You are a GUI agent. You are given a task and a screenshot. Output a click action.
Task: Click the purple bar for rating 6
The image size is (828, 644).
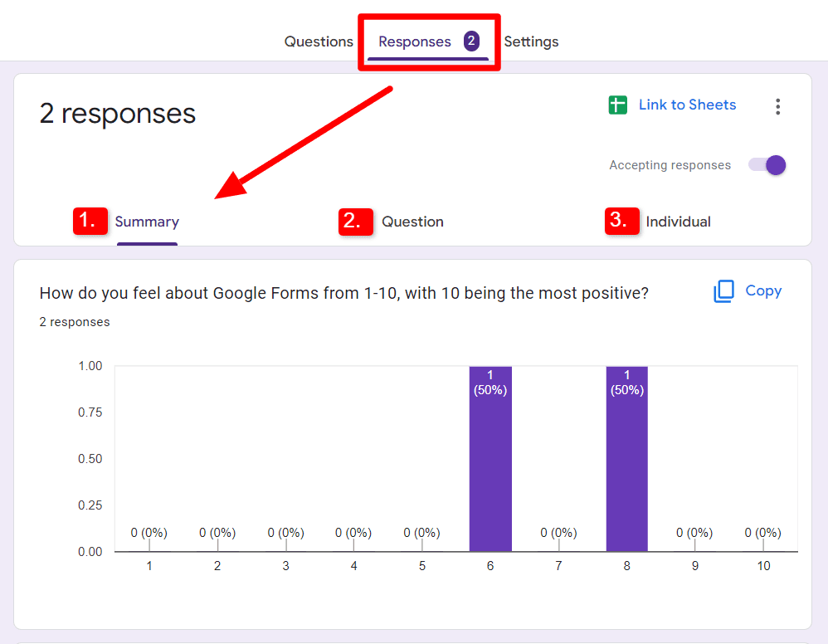(490, 459)
